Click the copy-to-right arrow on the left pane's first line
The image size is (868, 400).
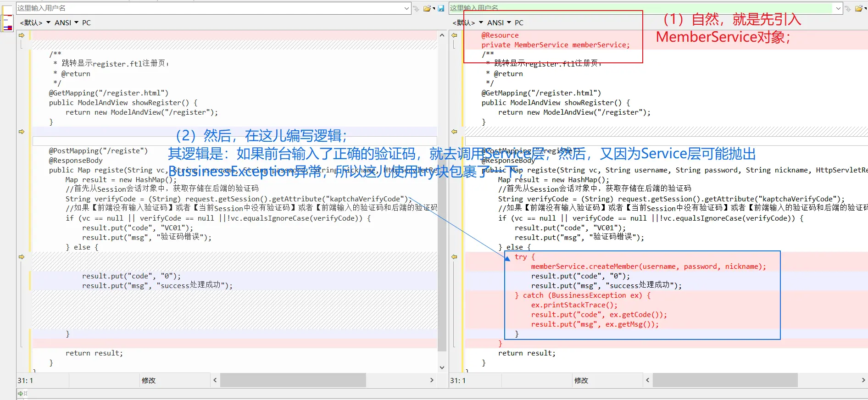(22, 35)
